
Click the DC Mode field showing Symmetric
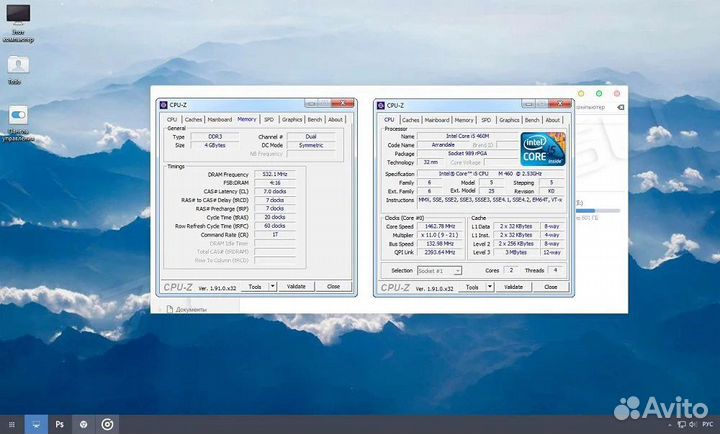311,146
